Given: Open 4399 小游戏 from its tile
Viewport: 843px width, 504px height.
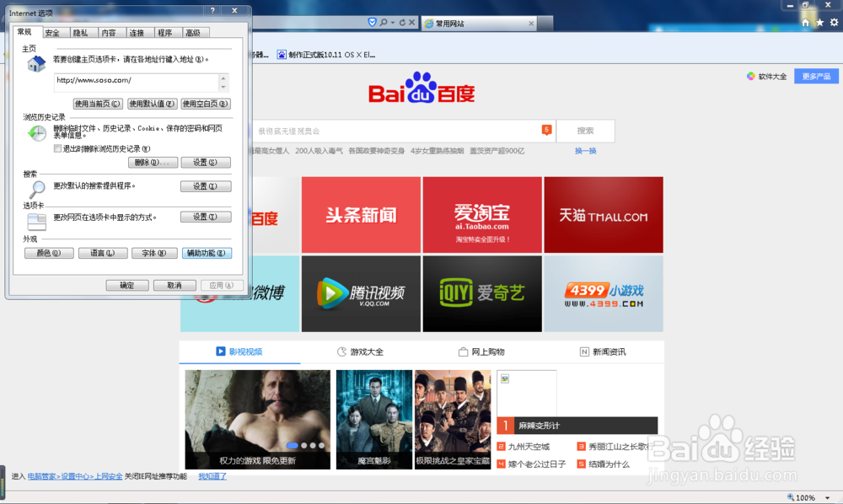Looking at the screenshot, I should pyautogui.click(x=604, y=293).
